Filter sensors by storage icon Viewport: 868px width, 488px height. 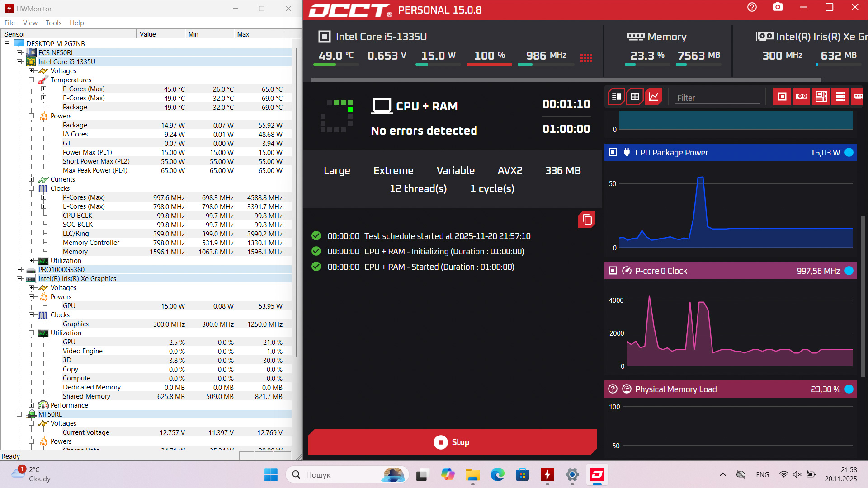click(840, 96)
